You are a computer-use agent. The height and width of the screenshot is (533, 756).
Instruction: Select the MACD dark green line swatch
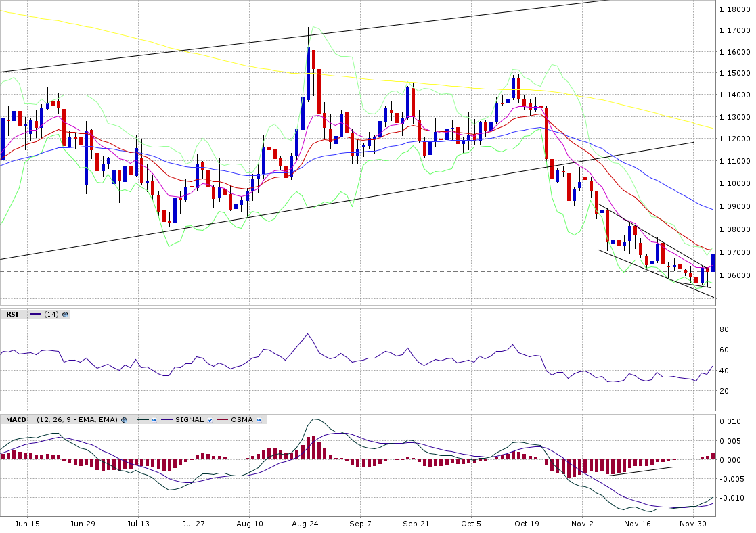pos(142,420)
